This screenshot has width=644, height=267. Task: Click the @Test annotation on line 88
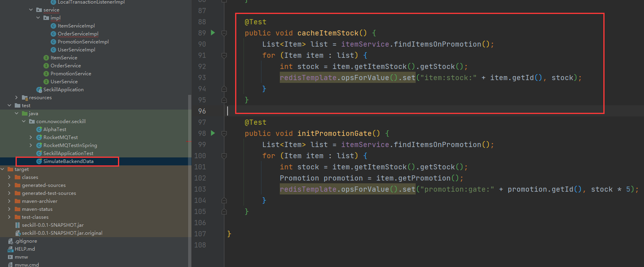(x=255, y=22)
